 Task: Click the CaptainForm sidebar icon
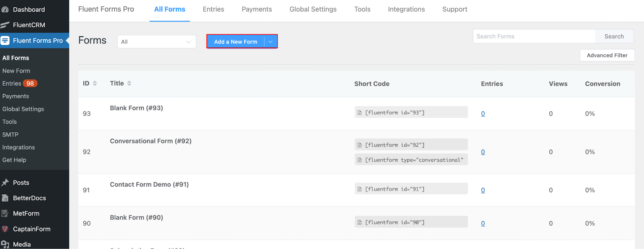click(x=5, y=229)
